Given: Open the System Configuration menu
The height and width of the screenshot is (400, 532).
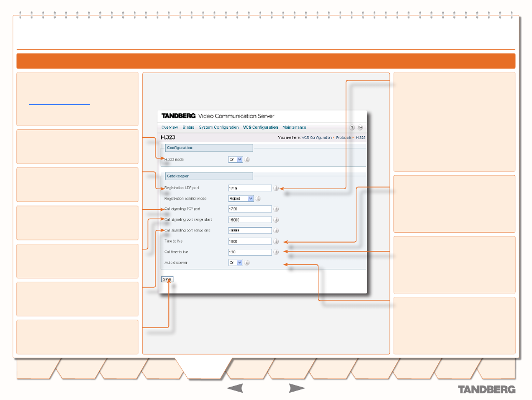Looking at the screenshot, I should (x=219, y=127).
